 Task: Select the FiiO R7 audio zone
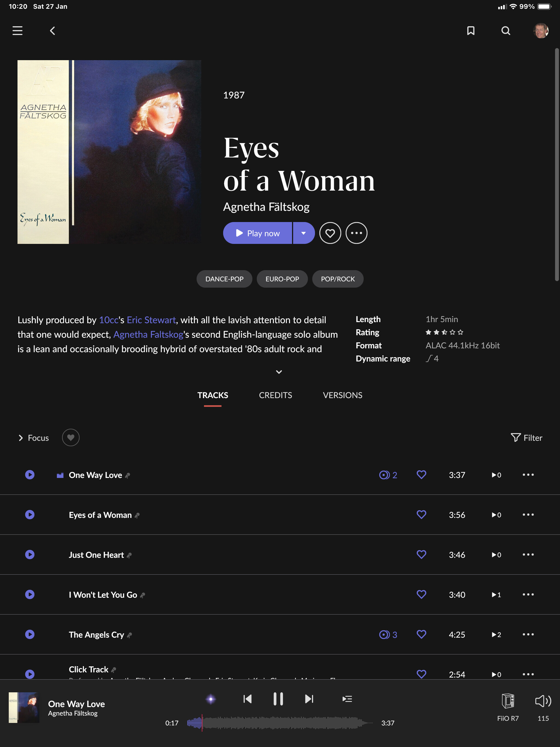tap(508, 707)
